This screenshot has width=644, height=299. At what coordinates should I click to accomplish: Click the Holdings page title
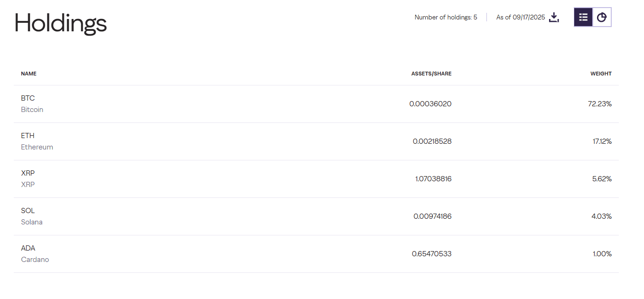click(60, 23)
